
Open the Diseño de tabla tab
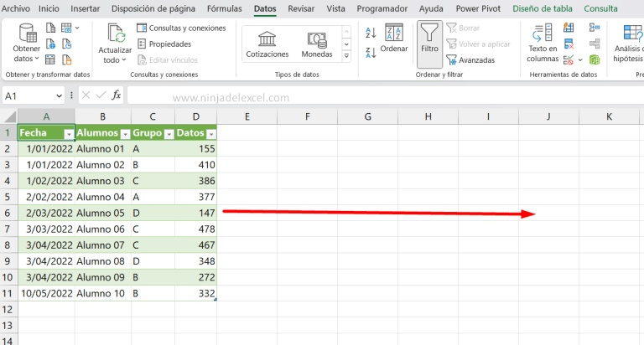coord(543,8)
